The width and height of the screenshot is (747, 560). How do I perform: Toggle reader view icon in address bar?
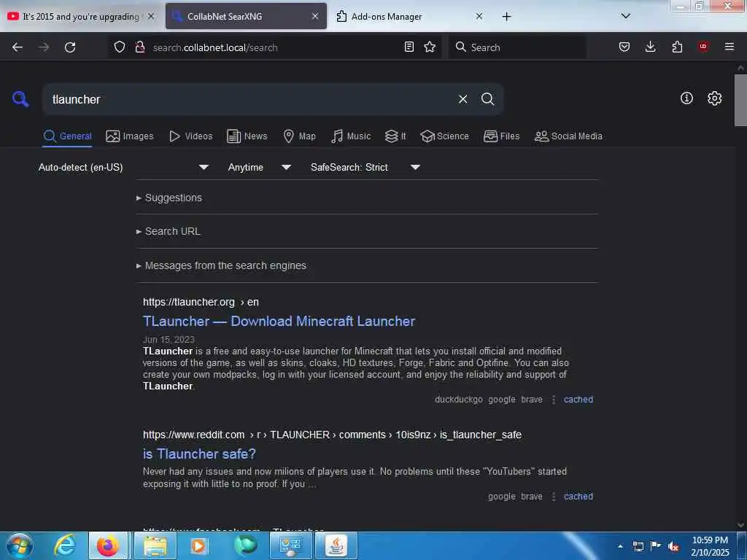pyautogui.click(x=409, y=47)
